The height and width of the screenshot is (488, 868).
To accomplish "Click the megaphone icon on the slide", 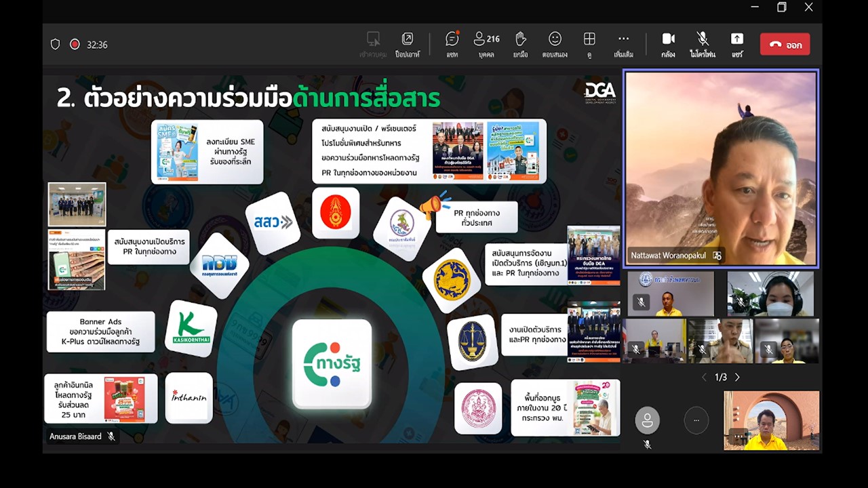I will (433, 205).
